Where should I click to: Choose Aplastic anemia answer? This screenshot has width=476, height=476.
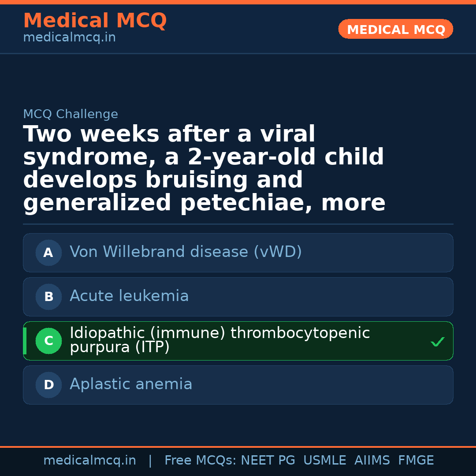(x=131, y=384)
